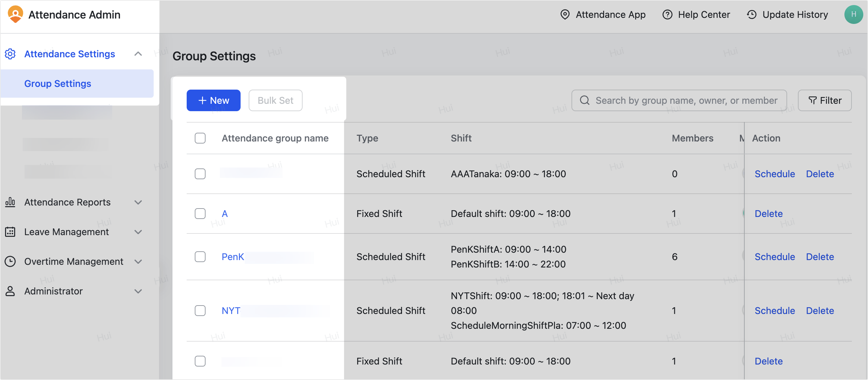Click the Attendance App location pin icon
Image resolution: width=868 pixels, height=380 pixels.
click(x=565, y=14)
